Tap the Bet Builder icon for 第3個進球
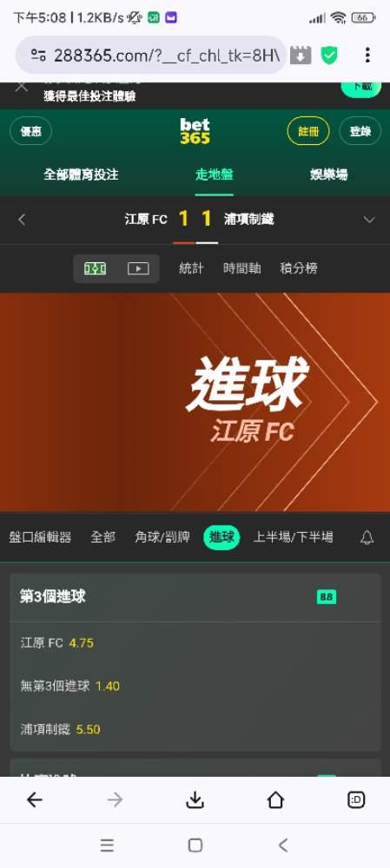Image resolution: width=390 pixels, height=868 pixels. click(327, 597)
